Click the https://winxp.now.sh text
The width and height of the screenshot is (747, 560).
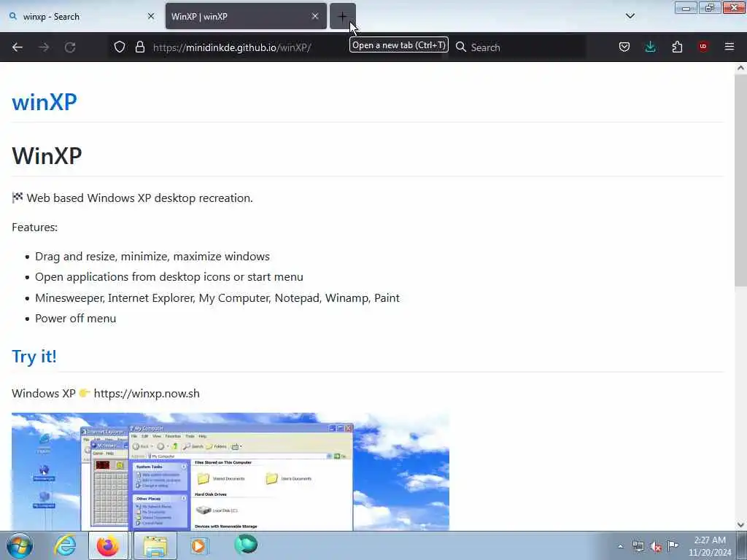click(x=147, y=393)
